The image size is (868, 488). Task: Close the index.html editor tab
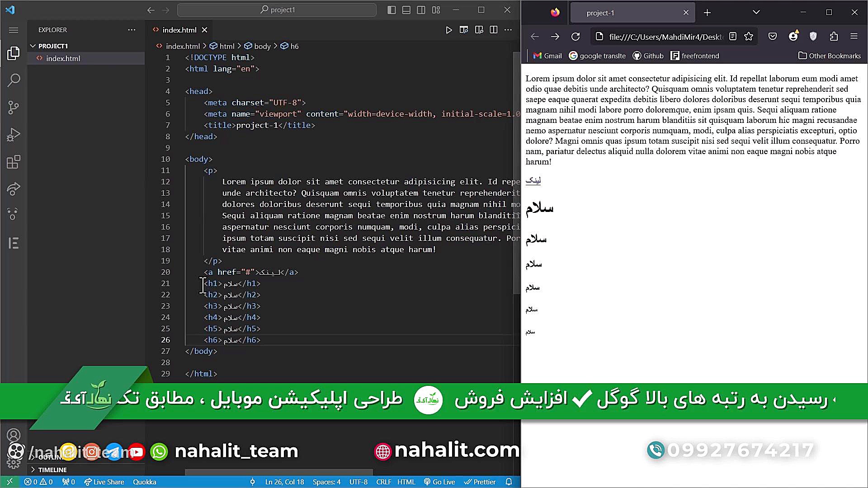204,30
